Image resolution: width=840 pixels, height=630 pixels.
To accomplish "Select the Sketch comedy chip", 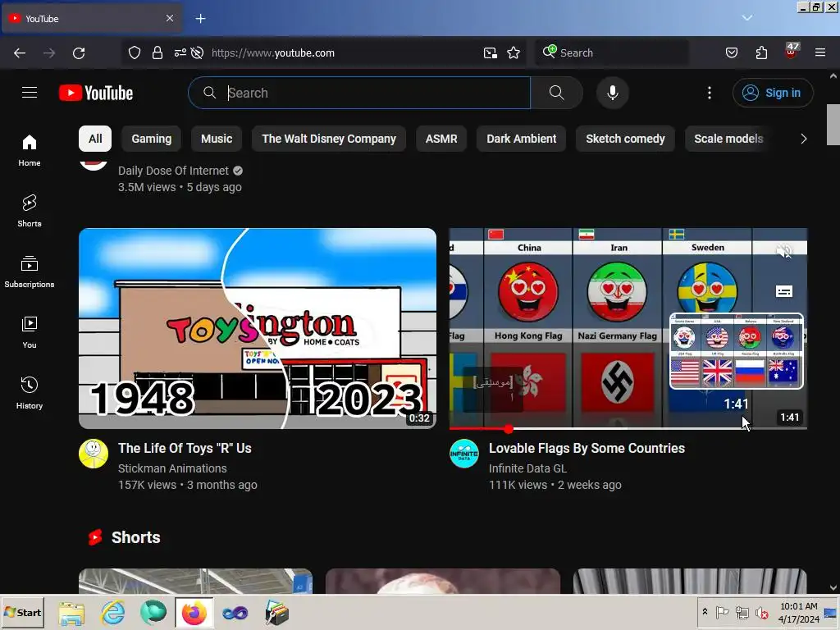I will (x=625, y=139).
